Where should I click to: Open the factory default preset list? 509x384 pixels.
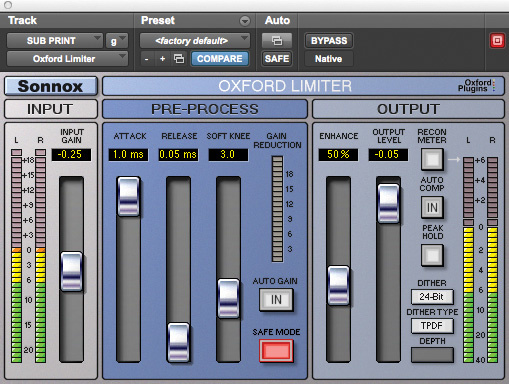click(x=195, y=41)
